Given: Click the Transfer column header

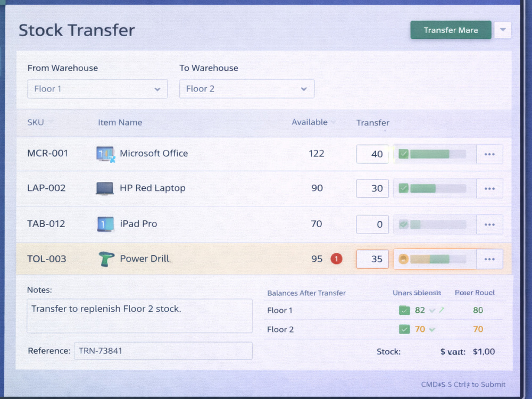Looking at the screenshot, I should pos(372,123).
